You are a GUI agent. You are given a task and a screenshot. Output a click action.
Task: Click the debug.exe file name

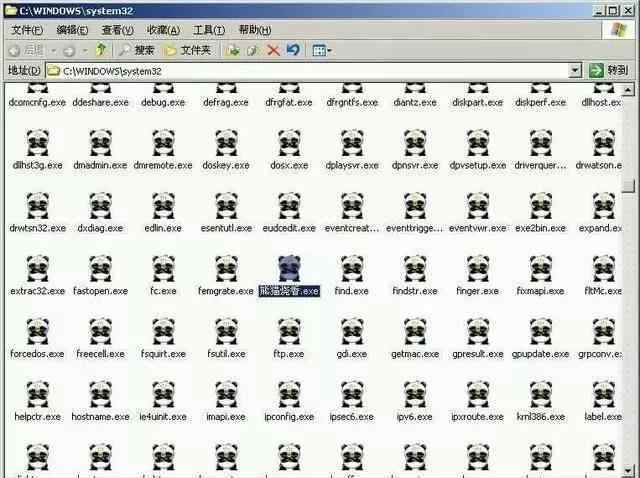tap(163, 102)
